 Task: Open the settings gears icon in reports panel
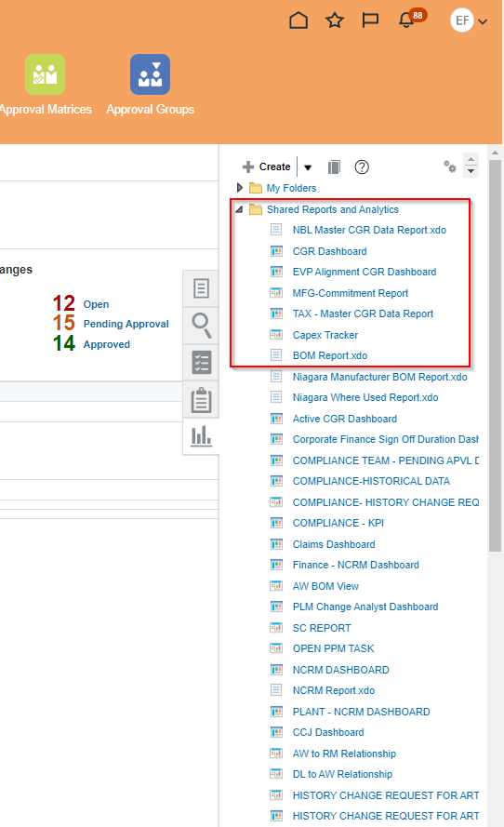click(x=450, y=167)
